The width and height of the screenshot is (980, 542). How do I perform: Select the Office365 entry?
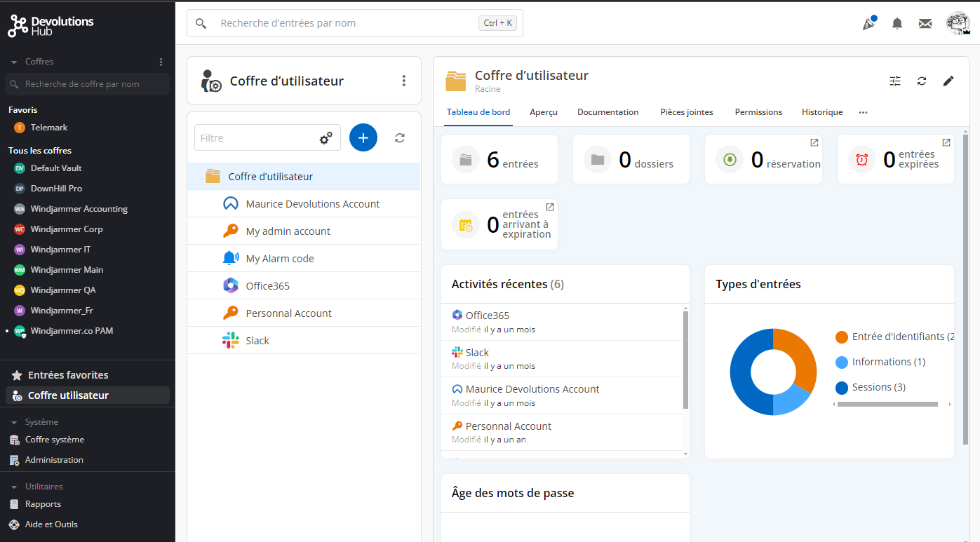pyautogui.click(x=304, y=286)
